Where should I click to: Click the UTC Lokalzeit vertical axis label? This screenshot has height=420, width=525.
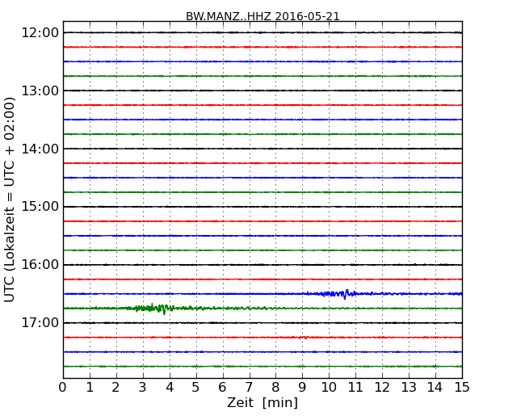click(10, 200)
